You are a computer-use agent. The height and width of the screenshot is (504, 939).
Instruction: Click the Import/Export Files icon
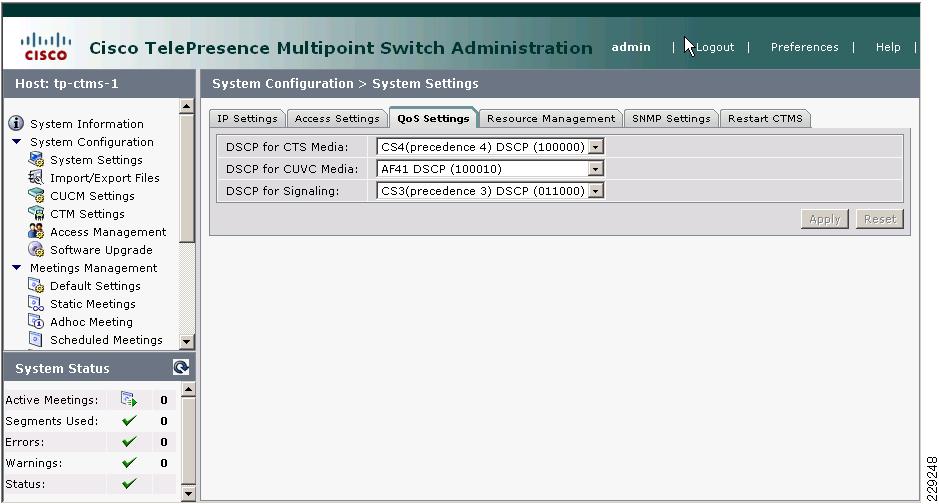36,178
